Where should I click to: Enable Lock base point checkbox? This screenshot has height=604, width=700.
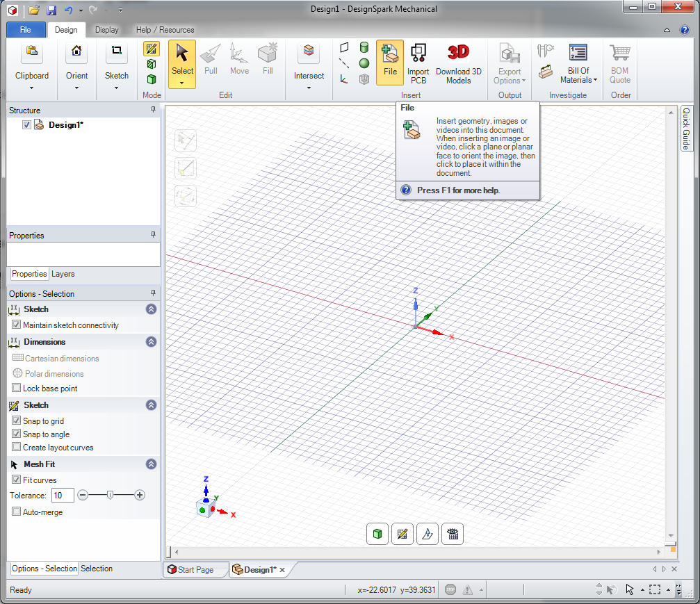coord(17,388)
